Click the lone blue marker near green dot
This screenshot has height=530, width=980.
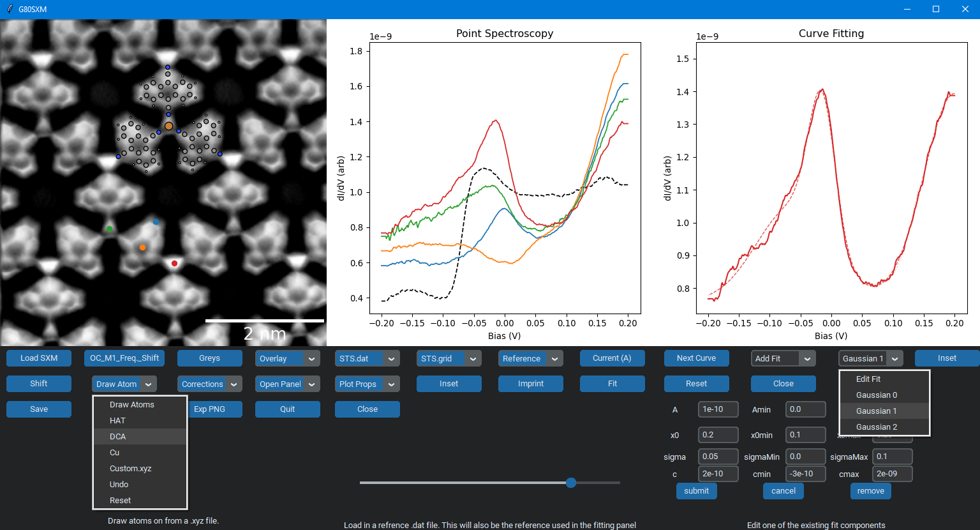[x=156, y=222]
